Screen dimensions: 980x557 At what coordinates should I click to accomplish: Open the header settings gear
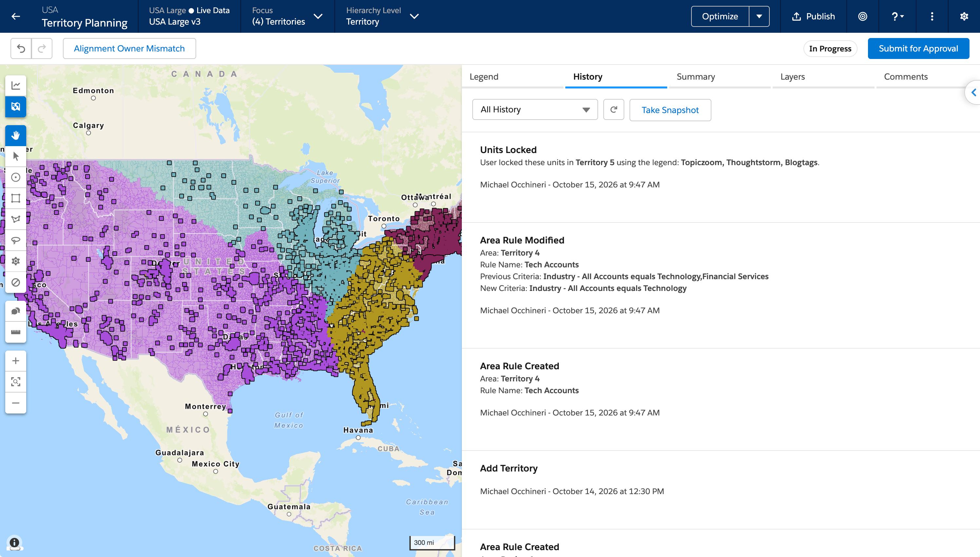pos(964,16)
